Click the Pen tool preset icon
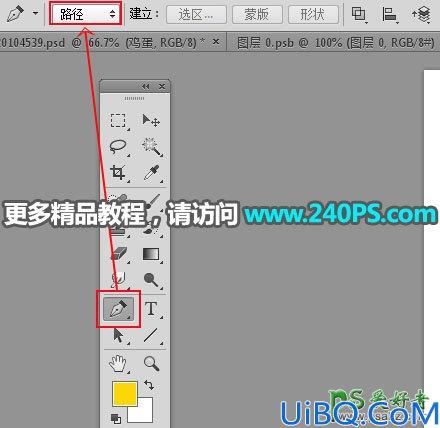 click(x=15, y=14)
